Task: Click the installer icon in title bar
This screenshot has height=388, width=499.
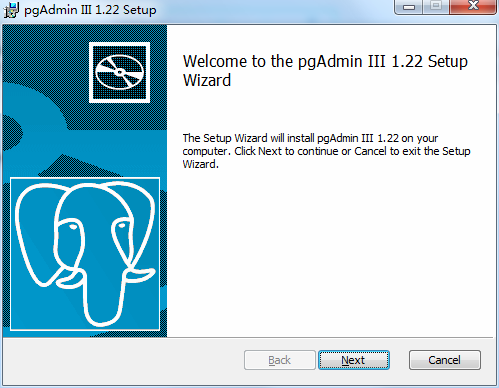Action: pos(11,10)
